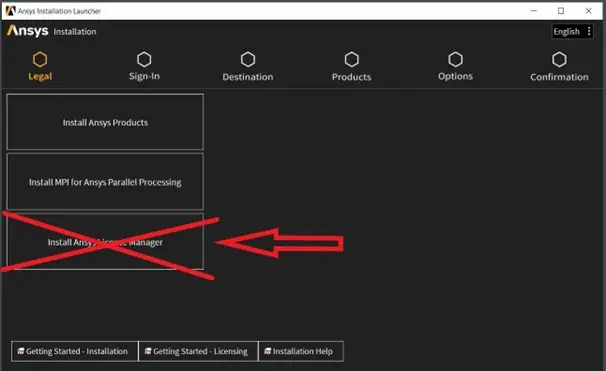The height and width of the screenshot is (371, 606).
Task: Maximize the Ansys Installation Launcher window
Action: pos(561,11)
